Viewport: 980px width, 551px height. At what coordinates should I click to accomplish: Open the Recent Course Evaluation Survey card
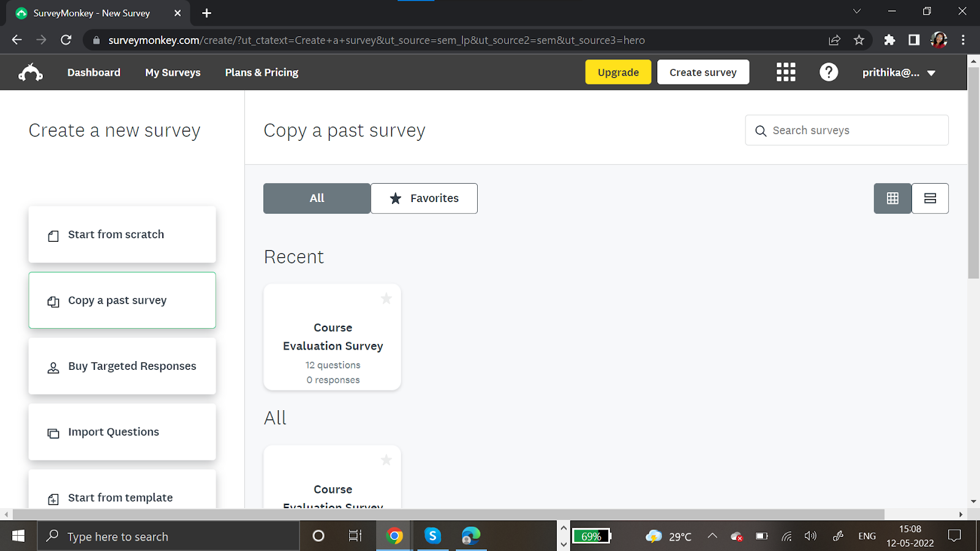click(x=332, y=337)
